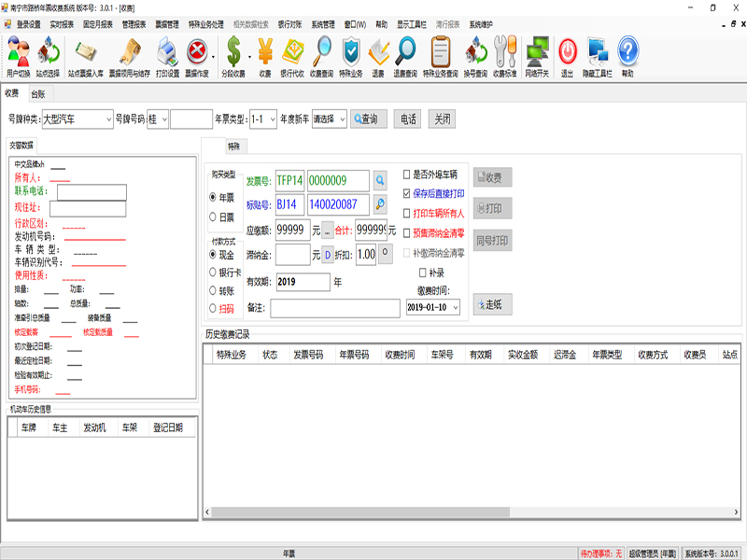Expand arrow beside 票据作废 toolbar button

point(213,57)
